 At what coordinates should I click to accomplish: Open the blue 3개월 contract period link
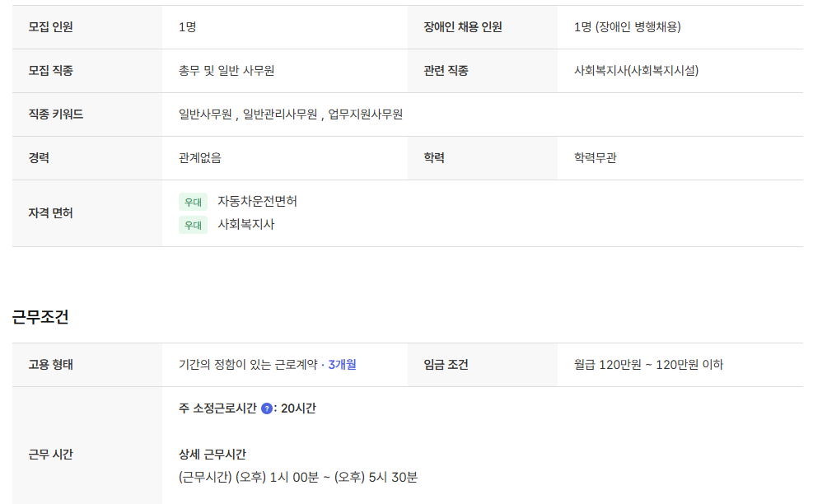pyautogui.click(x=342, y=364)
